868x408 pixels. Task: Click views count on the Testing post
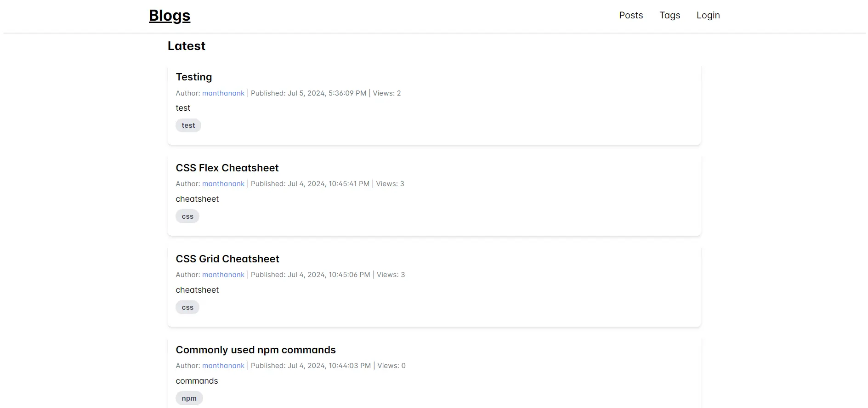click(x=386, y=93)
